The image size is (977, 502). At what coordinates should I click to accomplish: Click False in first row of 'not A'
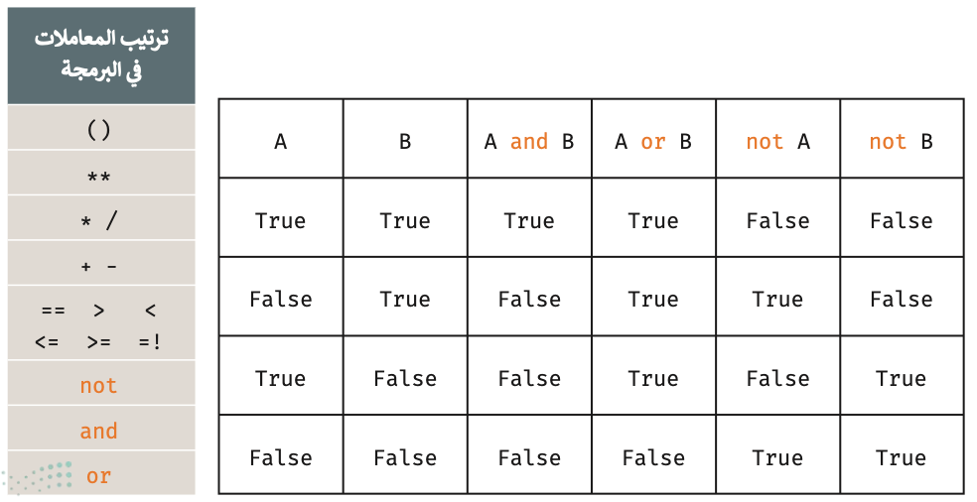[778, 220]
